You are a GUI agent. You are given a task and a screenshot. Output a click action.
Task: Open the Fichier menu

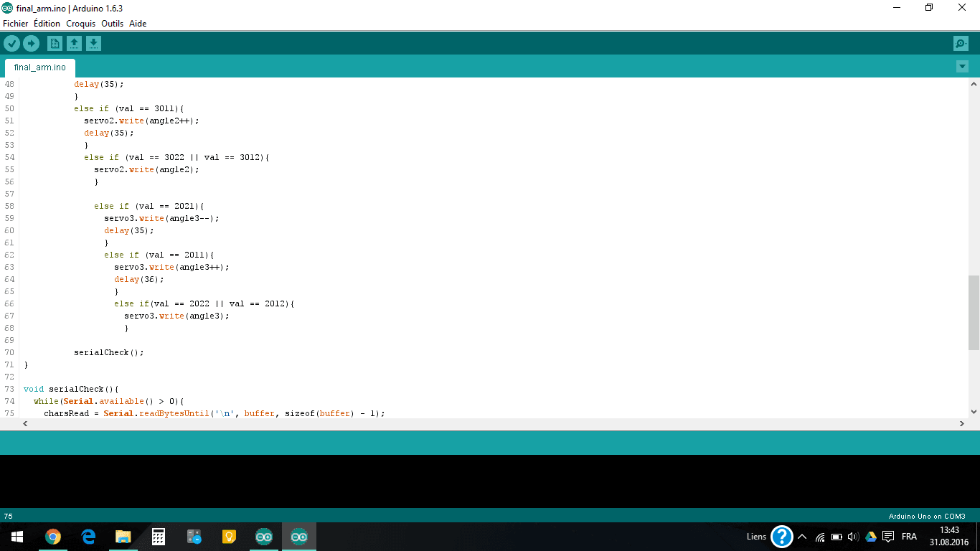[x=15, y=24]
